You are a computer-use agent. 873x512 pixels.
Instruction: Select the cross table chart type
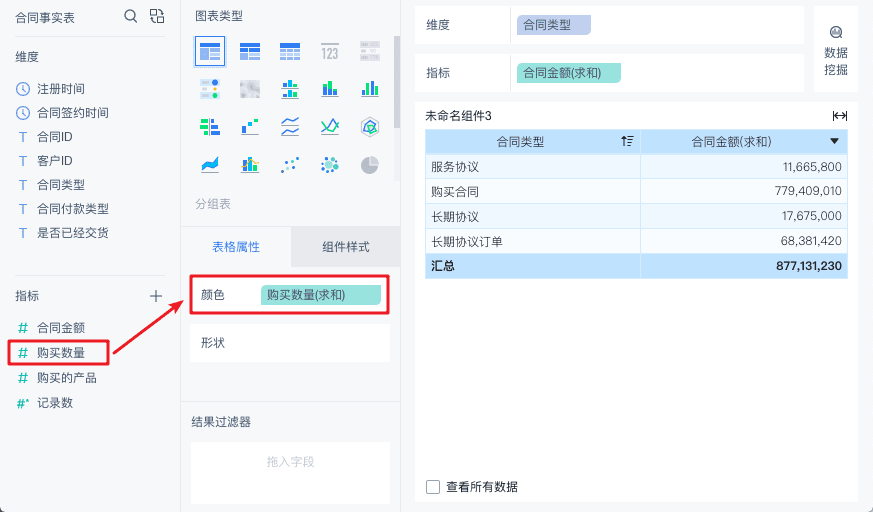pos(250,52)
